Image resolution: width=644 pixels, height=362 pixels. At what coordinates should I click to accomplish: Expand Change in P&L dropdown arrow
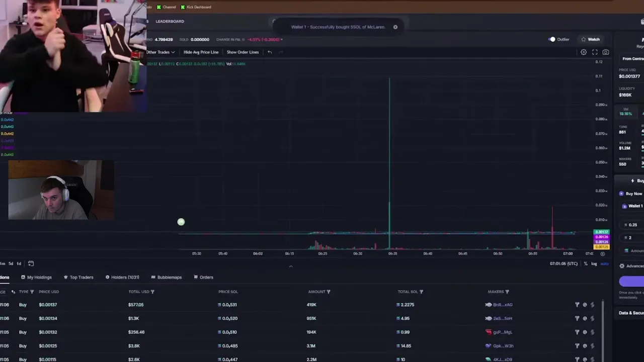pyautogui.click(x=281, y=40)
